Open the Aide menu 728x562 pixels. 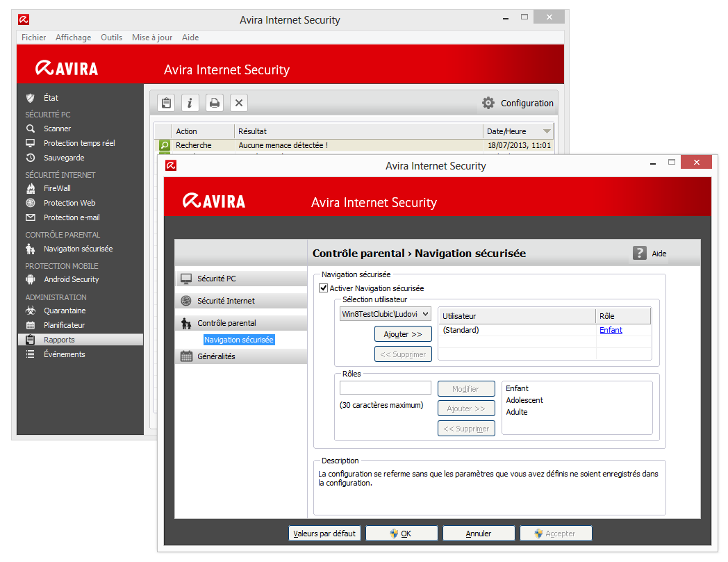pyautogui.click(x=190, y=38)
